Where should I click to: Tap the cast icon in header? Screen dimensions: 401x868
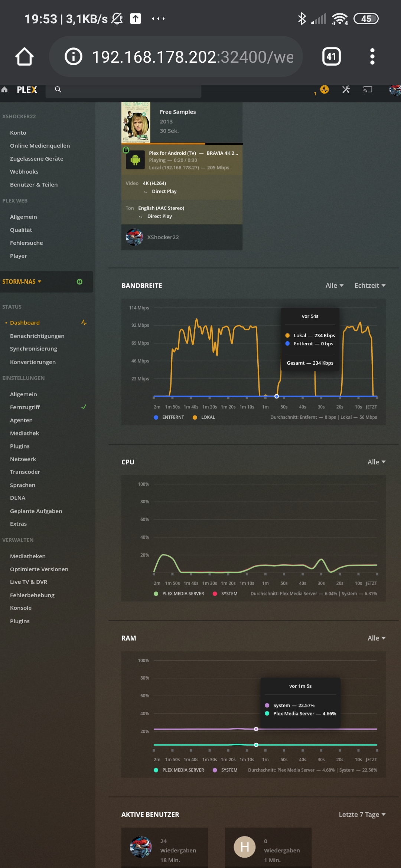[368, 89]
